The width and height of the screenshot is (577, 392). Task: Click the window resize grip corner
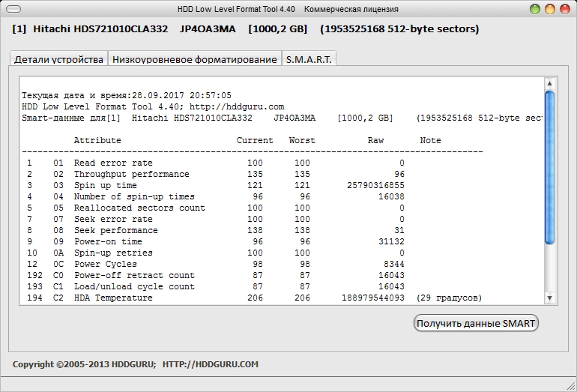coord(571,386)
